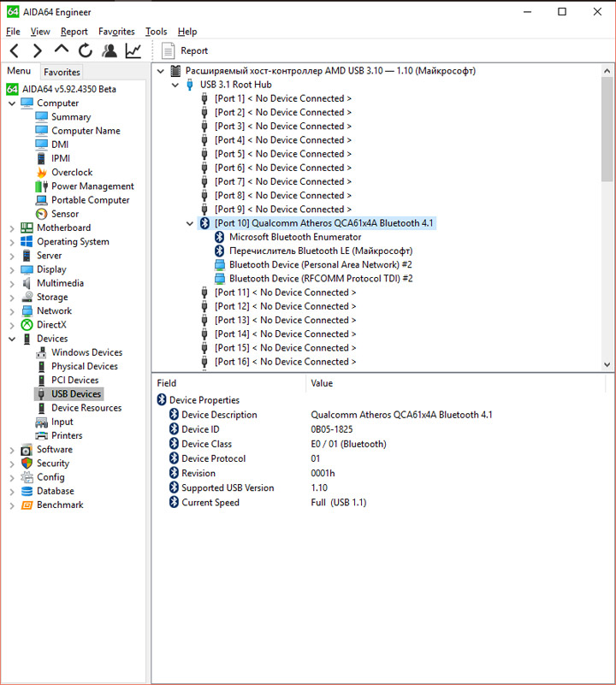Select PCI Devices in the tree
616x685 pixels.
pos(74,380)
